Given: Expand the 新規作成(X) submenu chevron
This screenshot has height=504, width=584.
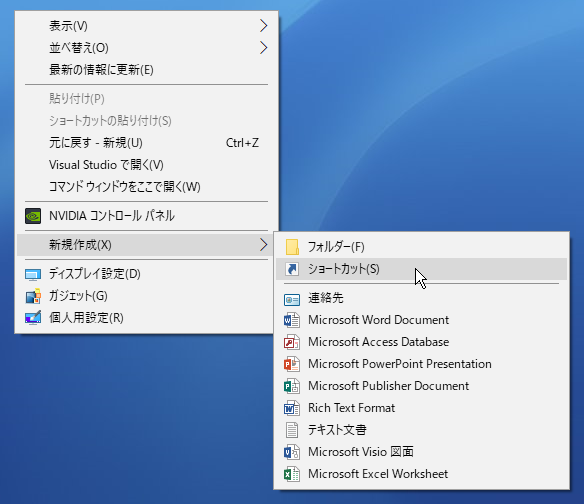Looking at the screenshot, I should tap(264, 245).
